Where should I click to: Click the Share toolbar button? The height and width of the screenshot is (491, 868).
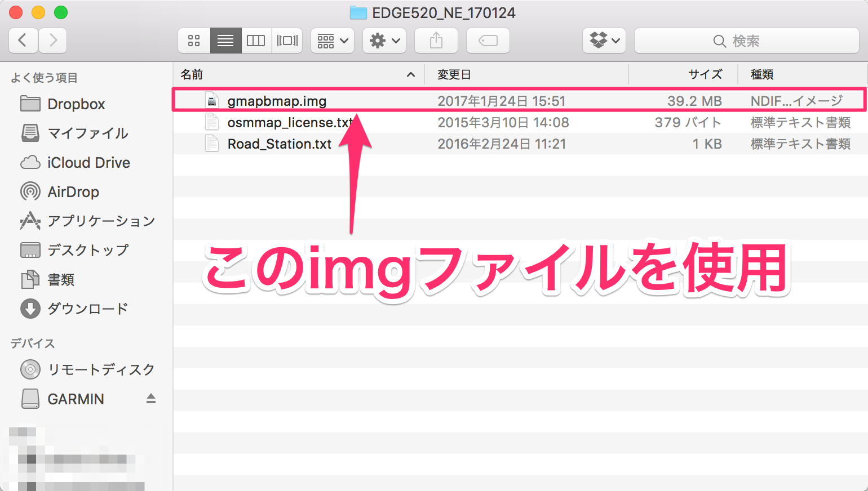436,41
